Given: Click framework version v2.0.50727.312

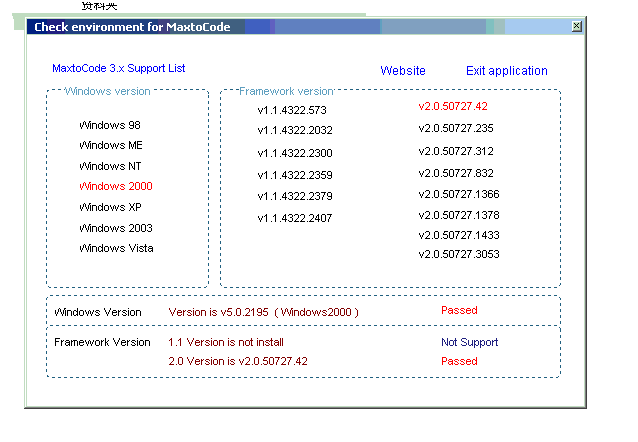Looking at the screenshot, I should pyautogui.click(x=456, y=151).
